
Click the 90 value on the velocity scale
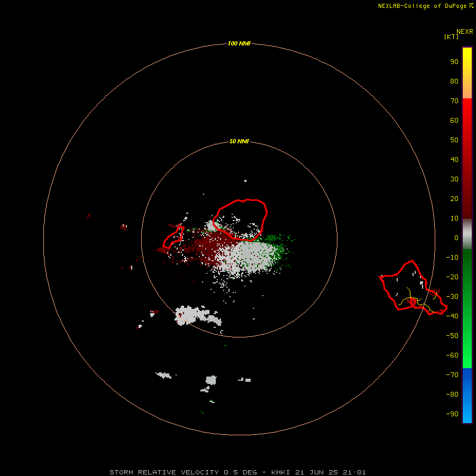pyautogui.click(x=454, y=62)
